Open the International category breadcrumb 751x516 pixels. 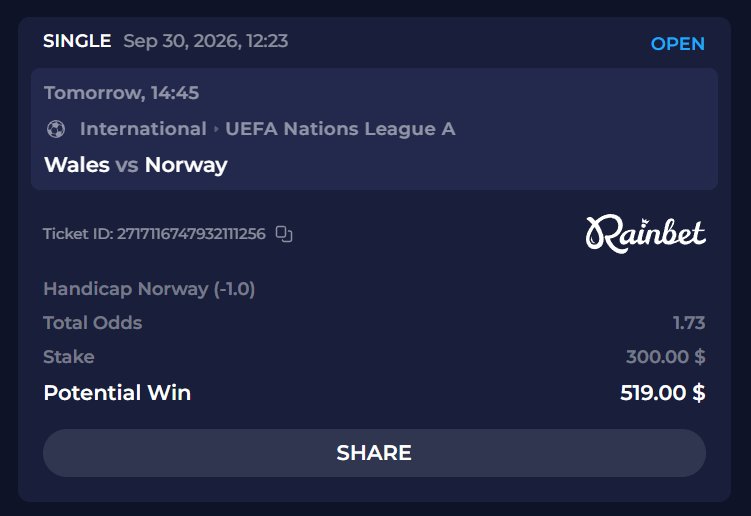[143, 128]
